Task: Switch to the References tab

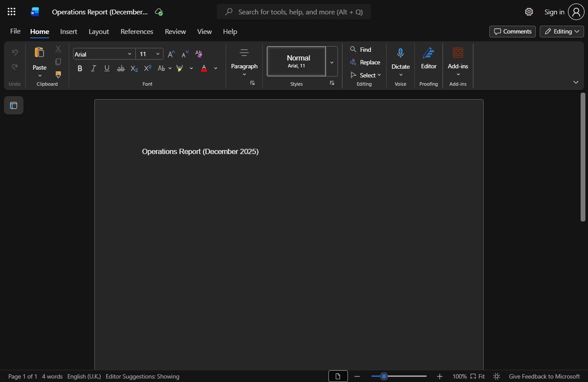Action: click(137, 31)
